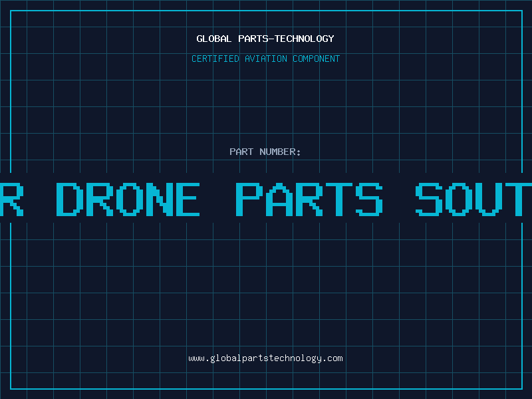This screenshot has width=532, height=399.
Task: Click the www. prefix of the website address
Action: coord(199,358)
